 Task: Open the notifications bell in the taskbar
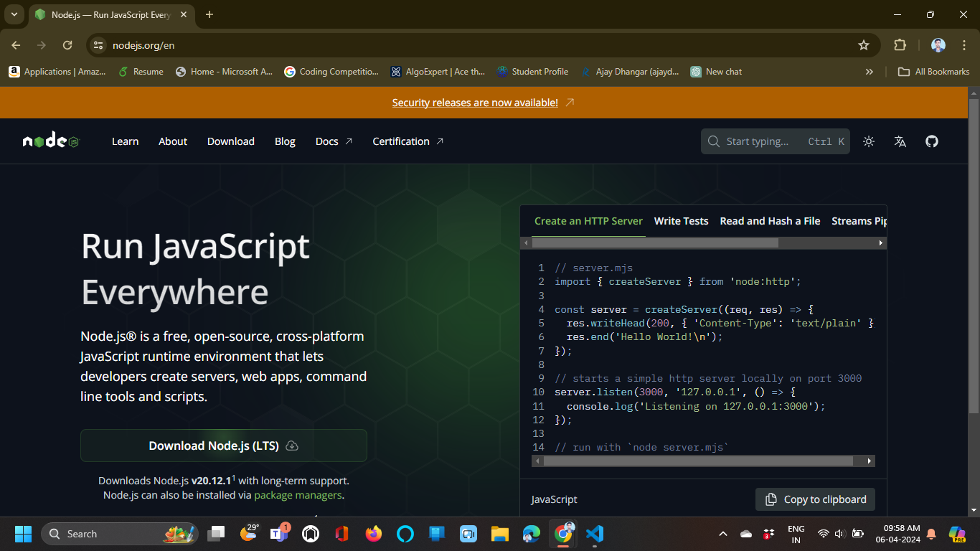click(931, 534)
